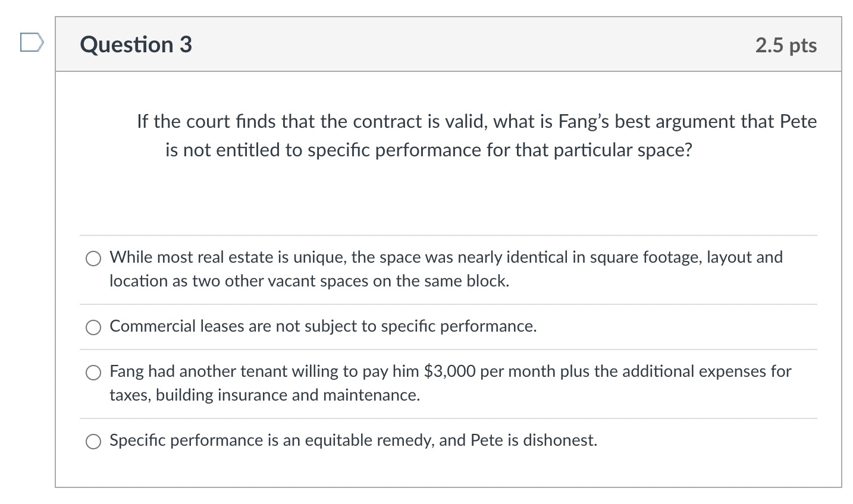
Task: Click the unfilled radio circle of answer two
Action: [x=93, y=327]
